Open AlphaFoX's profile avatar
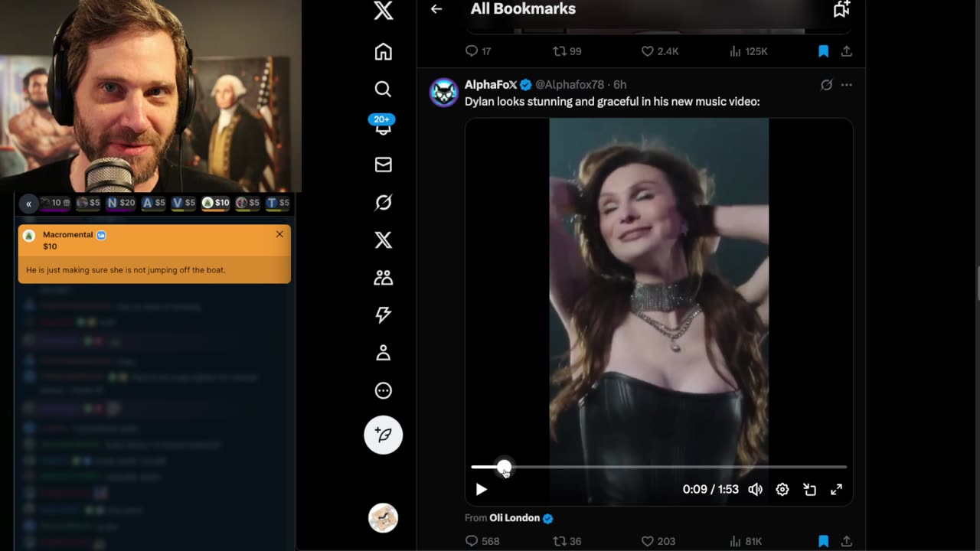This screenshot has height=551, width=980. coord(444,93)
